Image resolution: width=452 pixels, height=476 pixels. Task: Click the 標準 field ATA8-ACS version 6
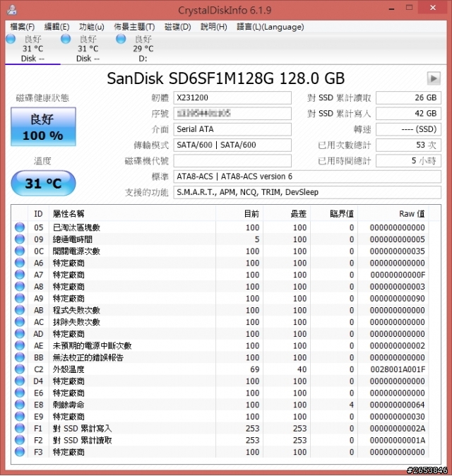307,177
